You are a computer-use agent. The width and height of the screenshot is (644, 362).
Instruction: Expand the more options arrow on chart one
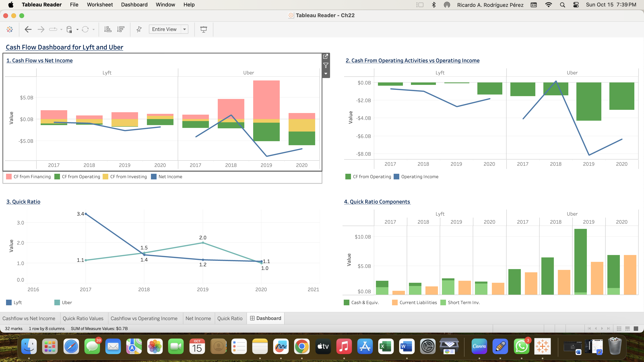click(x=325, y=74)
